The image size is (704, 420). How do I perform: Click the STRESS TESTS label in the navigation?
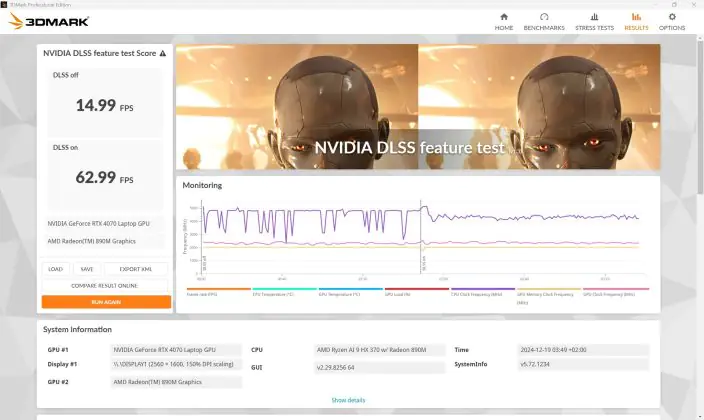[594, 28]
